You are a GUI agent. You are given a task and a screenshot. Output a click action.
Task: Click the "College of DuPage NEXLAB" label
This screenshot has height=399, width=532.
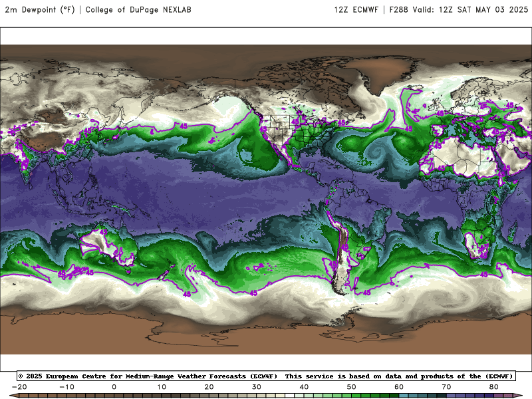(x=138, y=9)
